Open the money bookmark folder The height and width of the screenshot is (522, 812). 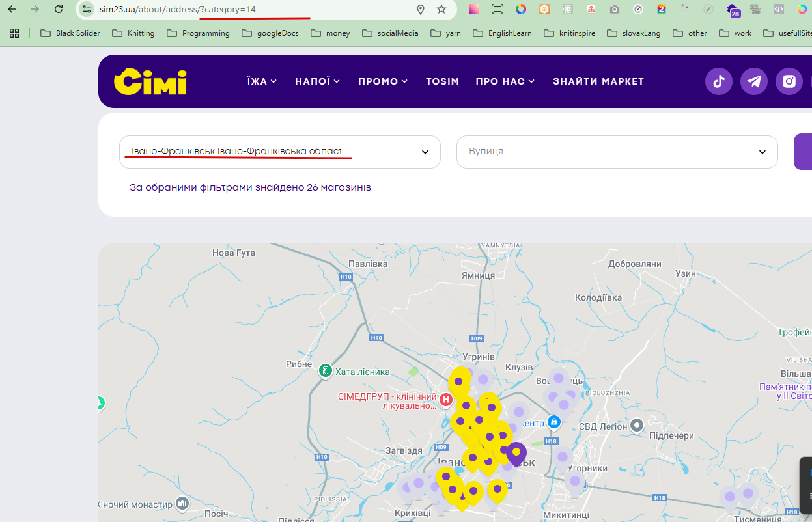click(x=331, y=33)
